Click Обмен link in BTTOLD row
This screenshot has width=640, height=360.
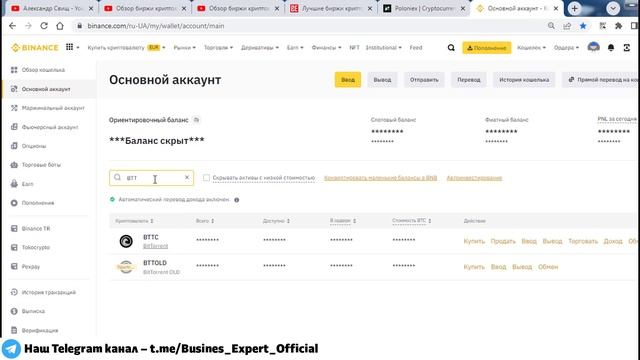tap(548, 267)
